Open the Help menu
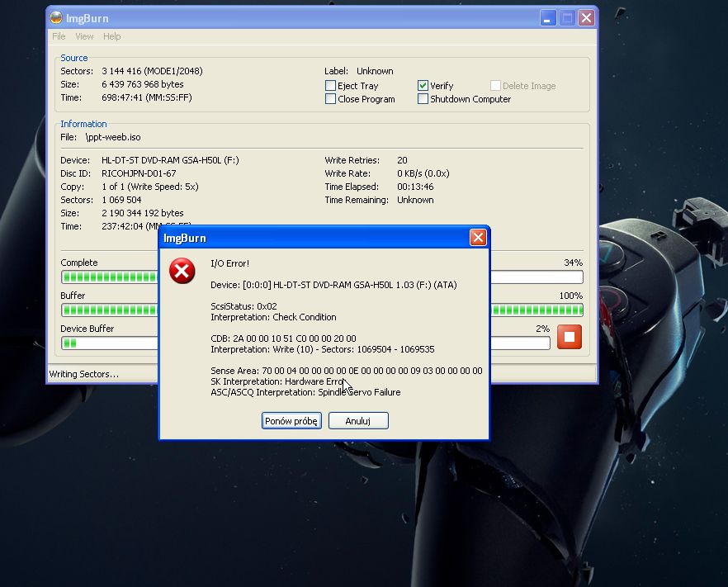 (112, 36)
